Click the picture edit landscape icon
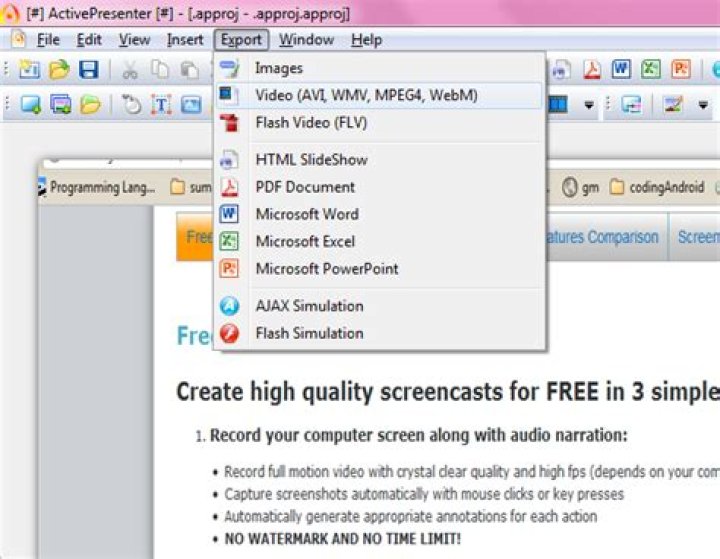720x559 pixels. click(x=673, y=105)
